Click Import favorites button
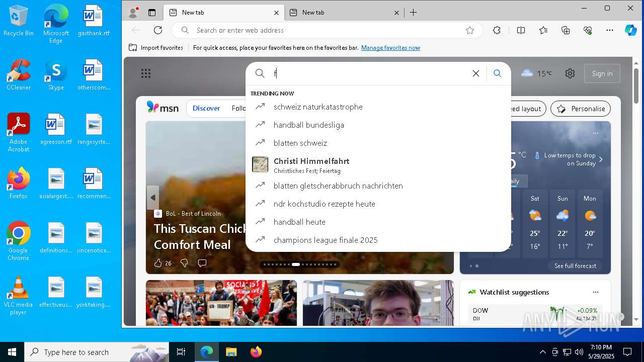644x362 pixels. pos(156,48)
